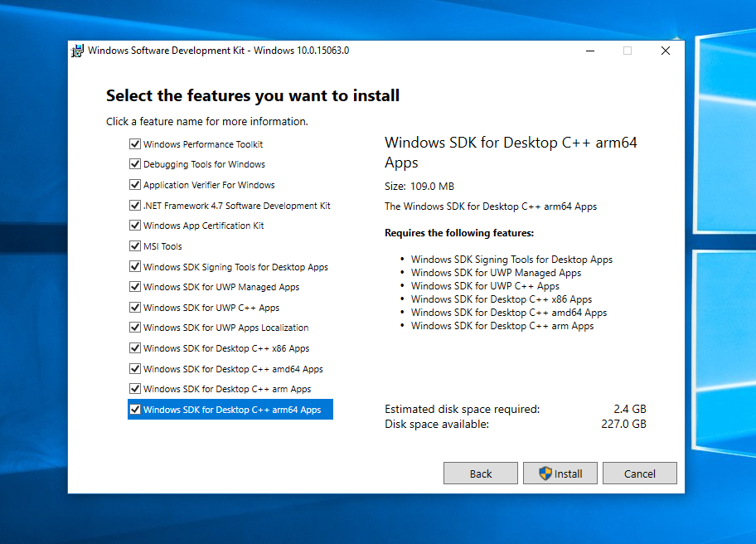Close the Windows SDK installer window
The image size is (756, 544).
(x=666, y=51)
